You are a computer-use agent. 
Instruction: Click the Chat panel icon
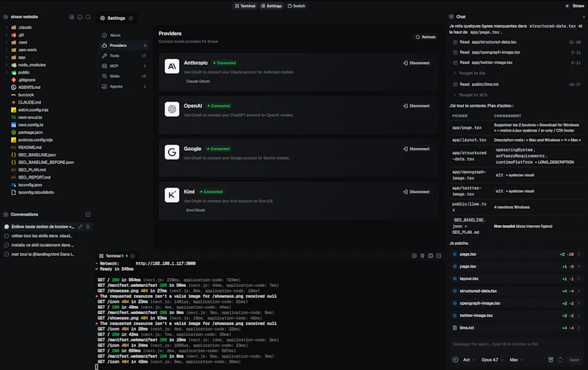click(x=451, y=16)
